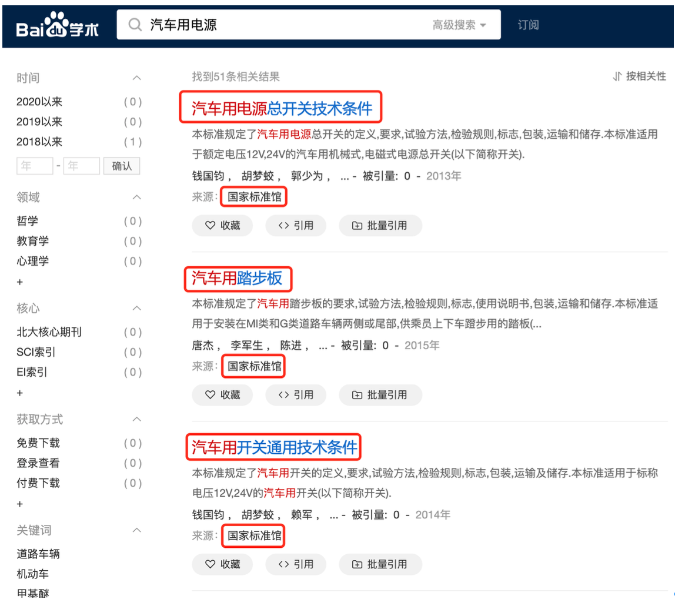Click the magnifier search icon

135,25
